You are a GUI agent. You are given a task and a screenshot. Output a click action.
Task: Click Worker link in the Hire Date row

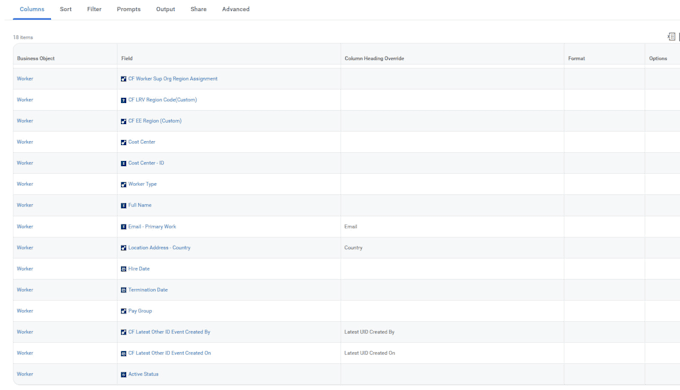pyautogui.click(x=25, y=269)
